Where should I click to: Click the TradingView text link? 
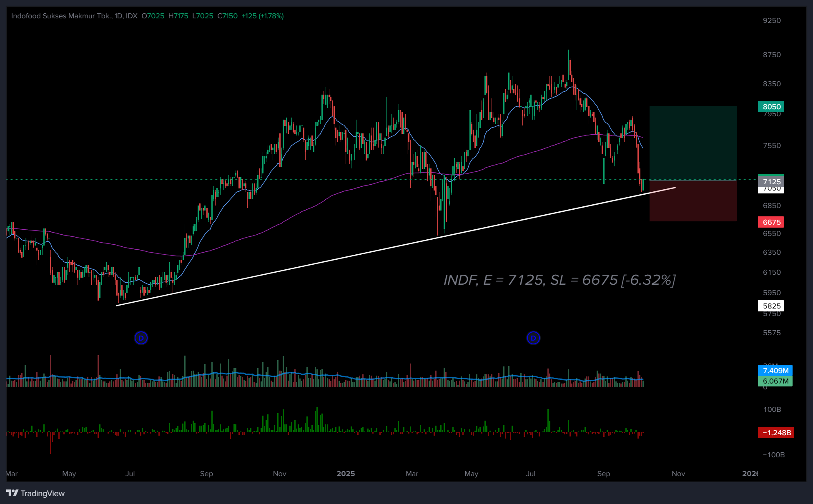(x=43, y=494)
